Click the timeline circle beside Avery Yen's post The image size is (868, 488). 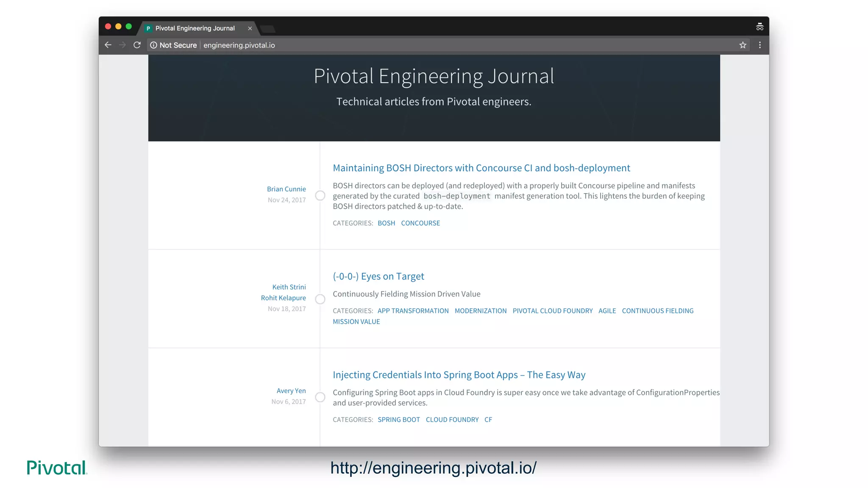point(320,397)
